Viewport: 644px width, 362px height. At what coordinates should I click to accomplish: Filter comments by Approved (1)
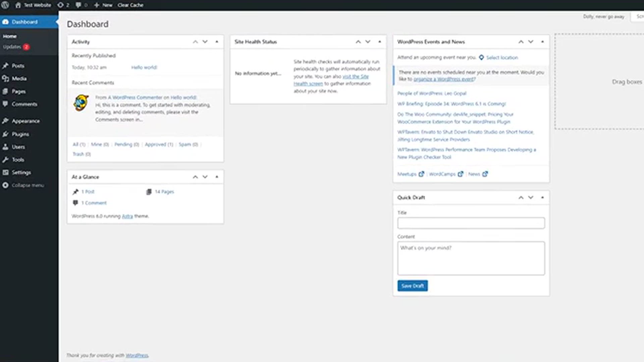pyautogui.click(x=159, y=144)
